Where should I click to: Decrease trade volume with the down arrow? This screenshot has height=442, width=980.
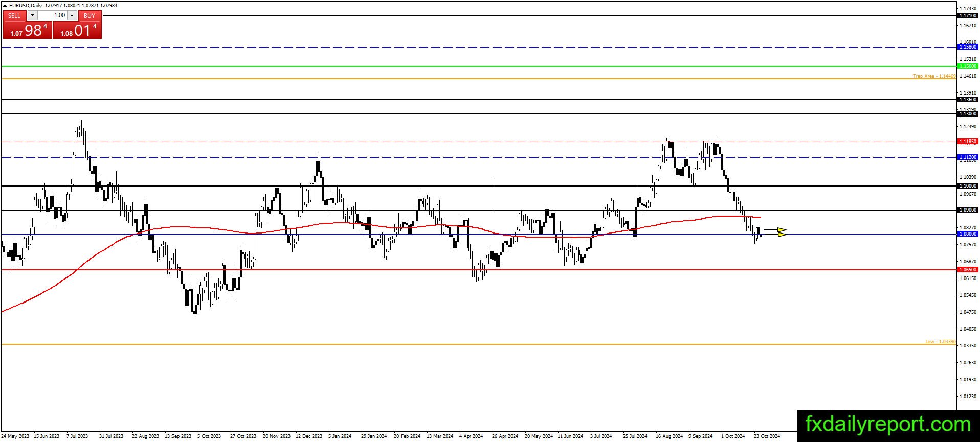[x=32, y=15]
